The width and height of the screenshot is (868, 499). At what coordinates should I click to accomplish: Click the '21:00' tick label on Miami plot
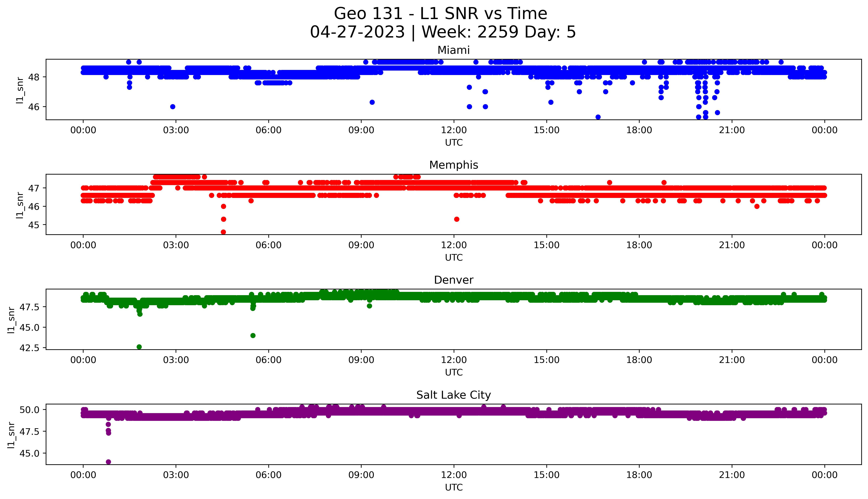pyautogui.click(x=732, y=130)
